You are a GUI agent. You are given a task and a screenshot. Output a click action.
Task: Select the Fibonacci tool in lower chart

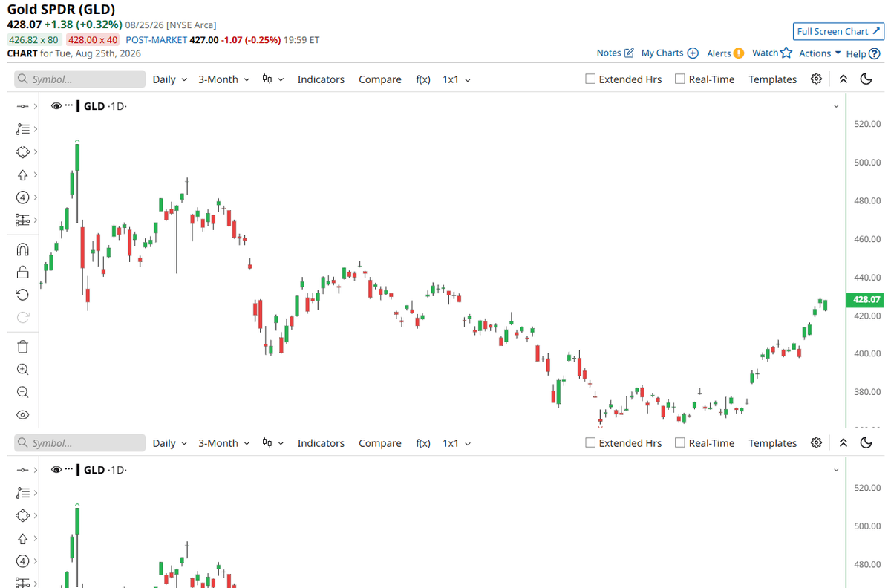[x=22, y=493]
